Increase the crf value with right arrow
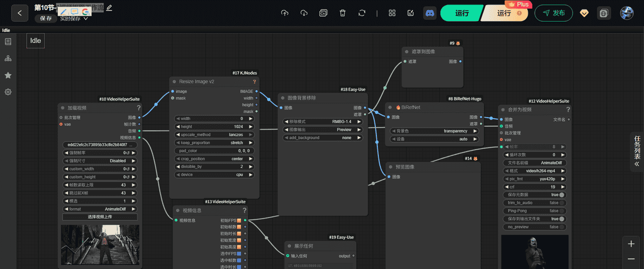The image size is (644, 269). pos(562,187)
